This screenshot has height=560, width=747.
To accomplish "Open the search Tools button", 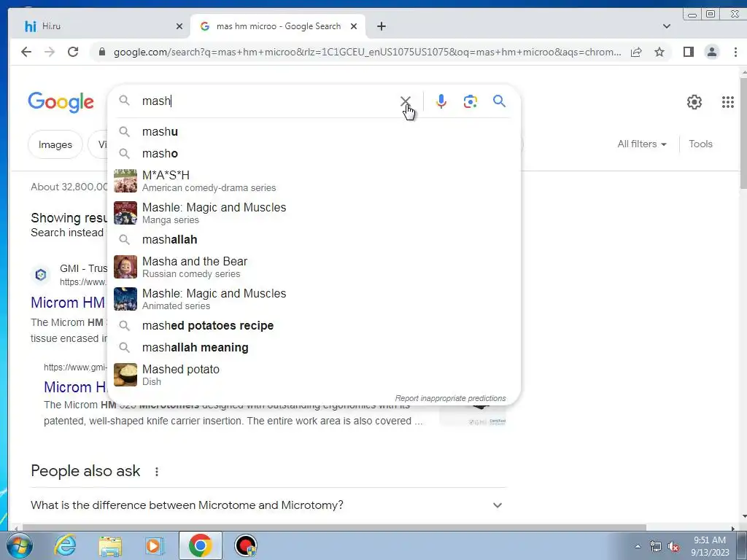I will (700, 144).
